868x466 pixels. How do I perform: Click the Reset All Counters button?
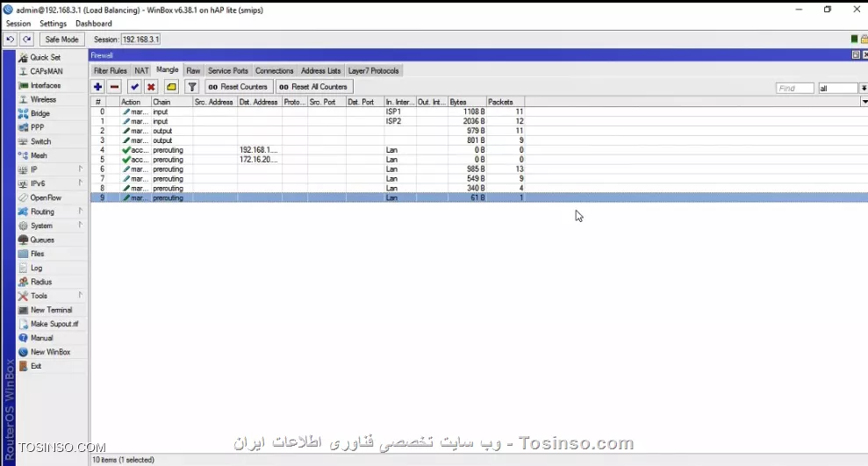click(x=313, y=87)
